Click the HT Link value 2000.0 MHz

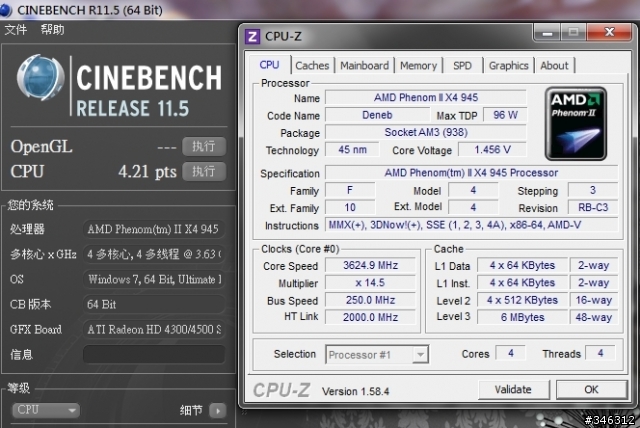[x=370, y=317]
